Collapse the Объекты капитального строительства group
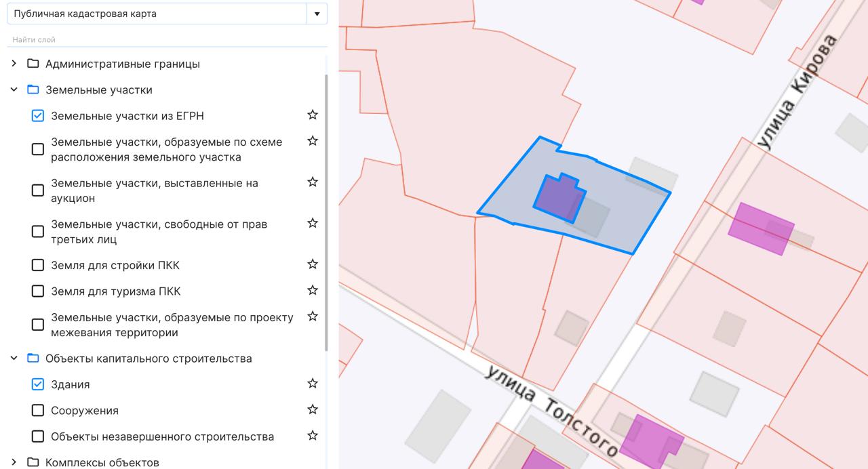 14,358
